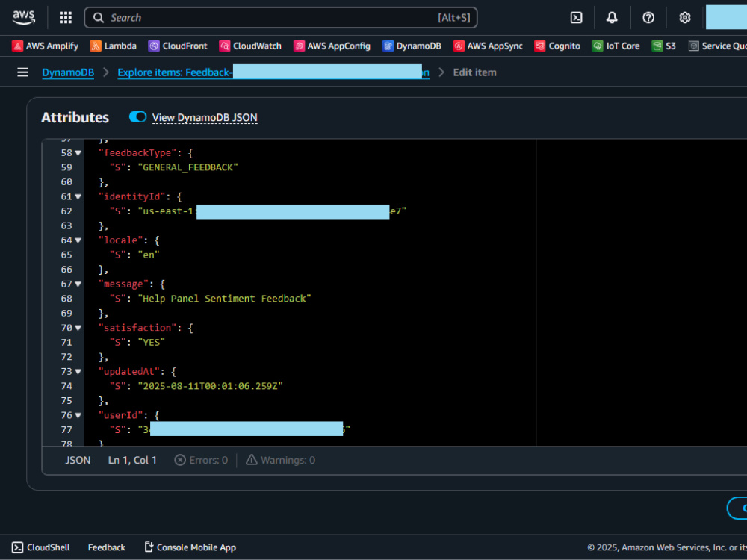Toggle the side navigation hamburger menu

[22, 72]
